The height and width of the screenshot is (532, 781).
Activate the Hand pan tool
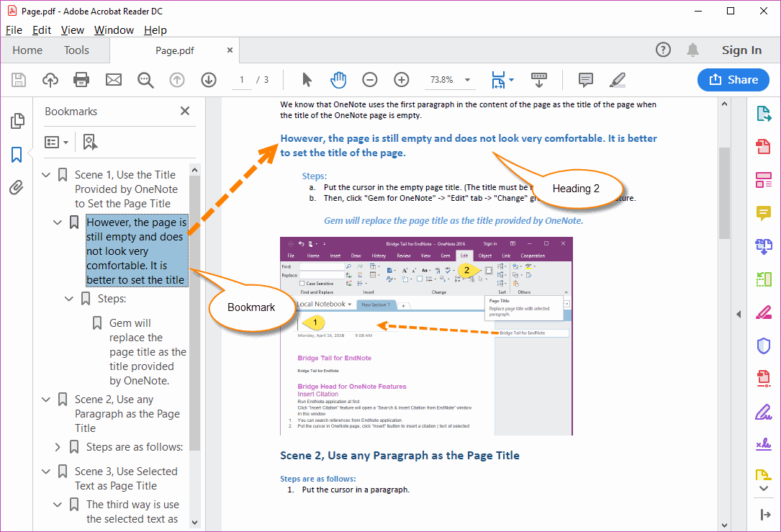pos(338,80)
